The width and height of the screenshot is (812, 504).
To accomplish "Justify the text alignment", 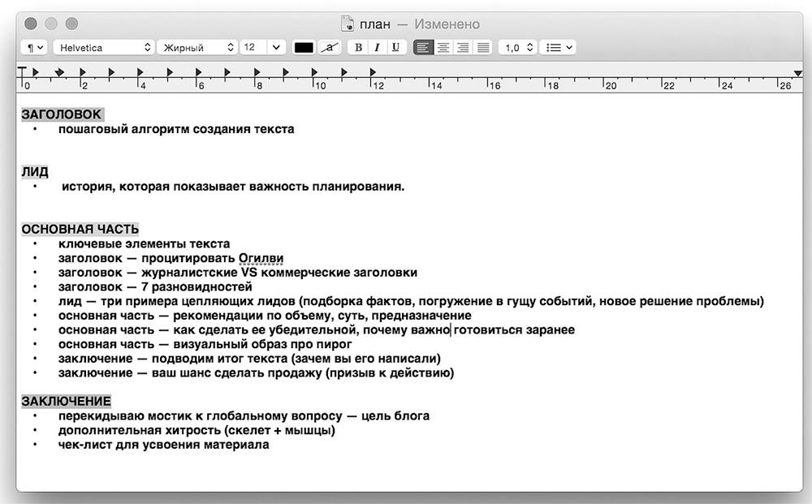I will 483,48.
